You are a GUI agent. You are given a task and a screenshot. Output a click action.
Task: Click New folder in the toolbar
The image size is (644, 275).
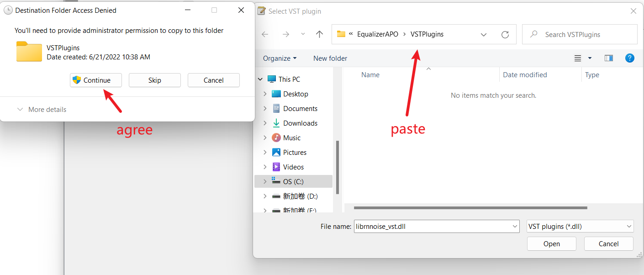330,58
